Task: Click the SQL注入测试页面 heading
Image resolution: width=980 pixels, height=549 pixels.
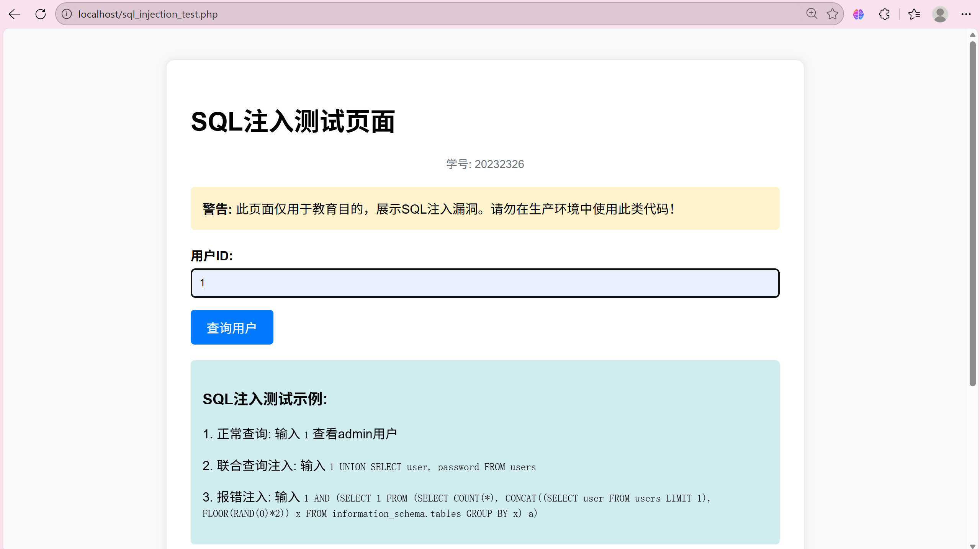Action: tap(293, 122)
